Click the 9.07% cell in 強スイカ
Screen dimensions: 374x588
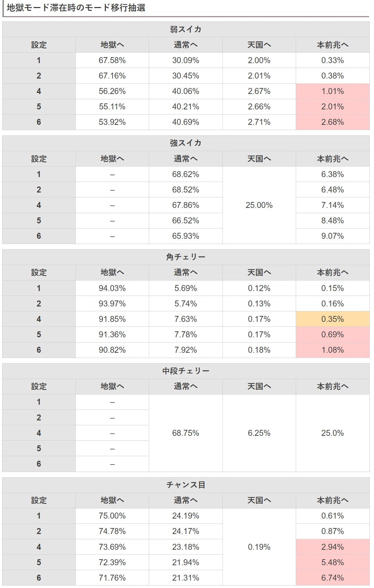[333, 236]
